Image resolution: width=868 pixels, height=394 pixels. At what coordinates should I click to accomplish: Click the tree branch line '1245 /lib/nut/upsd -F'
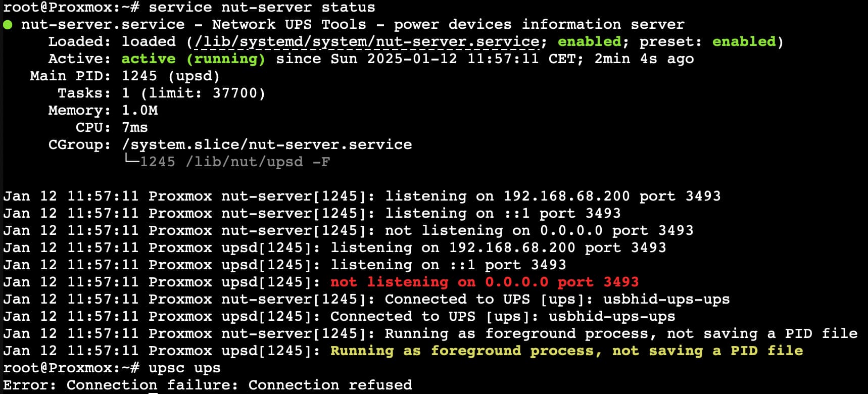[x=227, y=162]
